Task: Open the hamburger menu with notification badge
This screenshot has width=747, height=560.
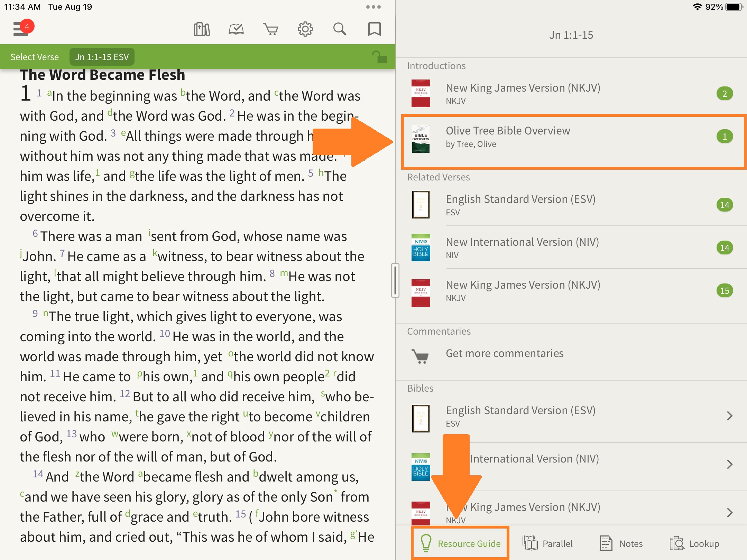Action: tap(21, 29)
